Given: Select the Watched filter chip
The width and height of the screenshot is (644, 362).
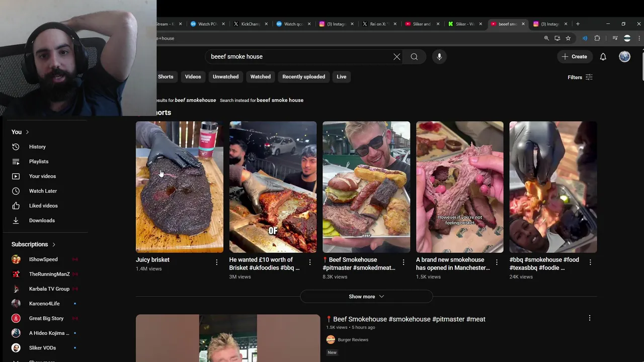Looking at the screenshot, I should click(261, 77).
